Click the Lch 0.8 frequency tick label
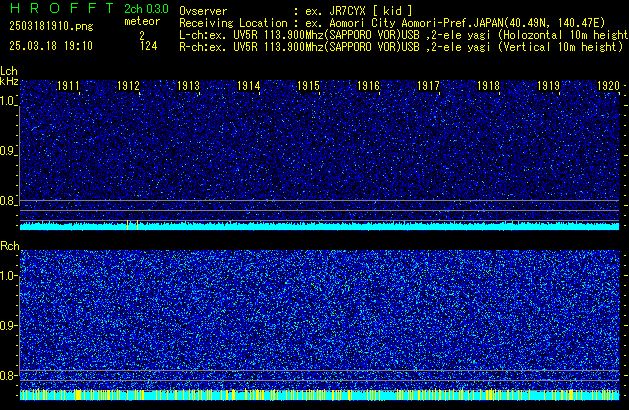 pyautogui.click(x=8, y=201)
